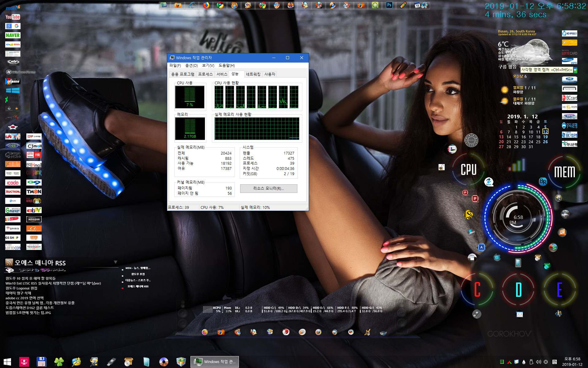Click the Task Manager taskbar button
Screen dimensions: 588x368
click(x=215, y=362)
